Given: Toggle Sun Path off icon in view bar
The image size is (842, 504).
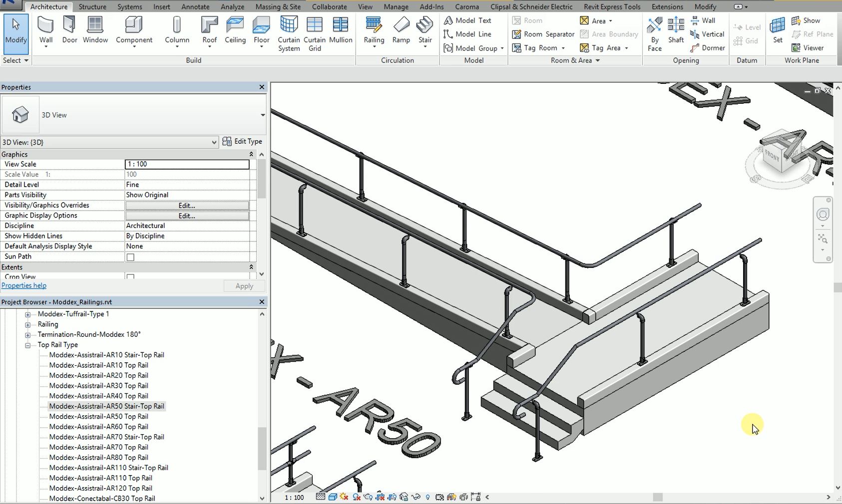Looking at the screenshot, I should [344, 497].
